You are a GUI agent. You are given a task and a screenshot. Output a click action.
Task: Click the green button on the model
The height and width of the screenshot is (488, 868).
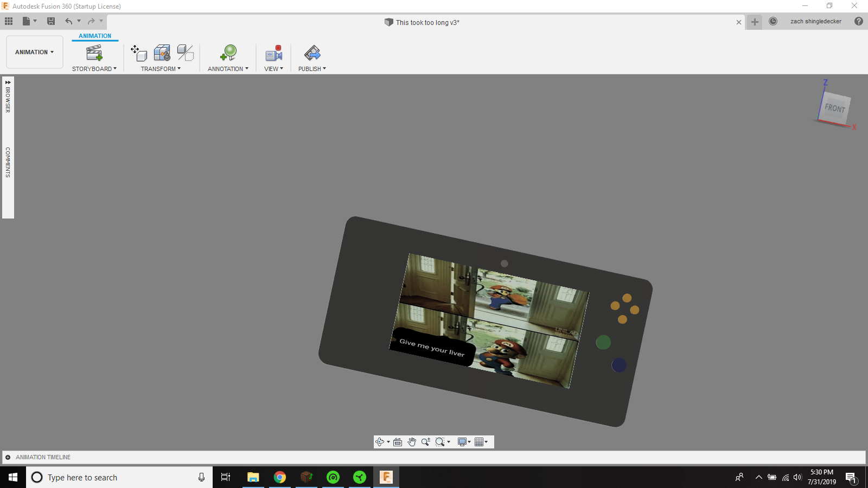[603, 342]
